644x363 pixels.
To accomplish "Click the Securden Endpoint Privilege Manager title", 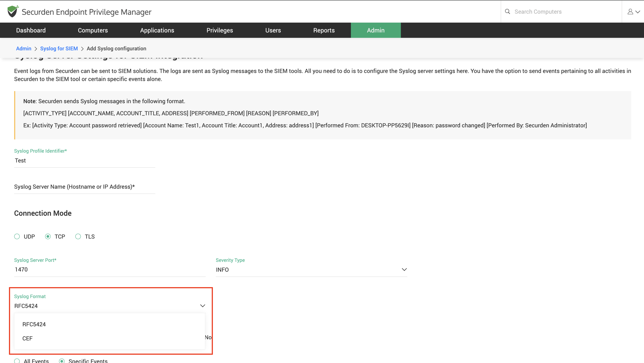I will pos(86,12).
